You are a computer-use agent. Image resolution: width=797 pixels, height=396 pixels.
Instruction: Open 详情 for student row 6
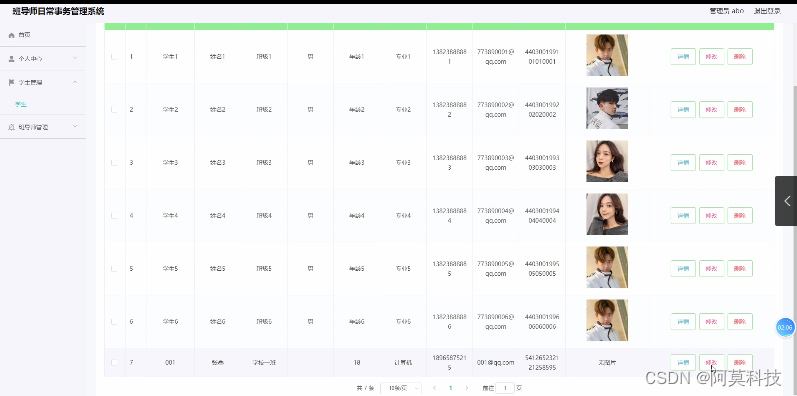click(683, 321)
